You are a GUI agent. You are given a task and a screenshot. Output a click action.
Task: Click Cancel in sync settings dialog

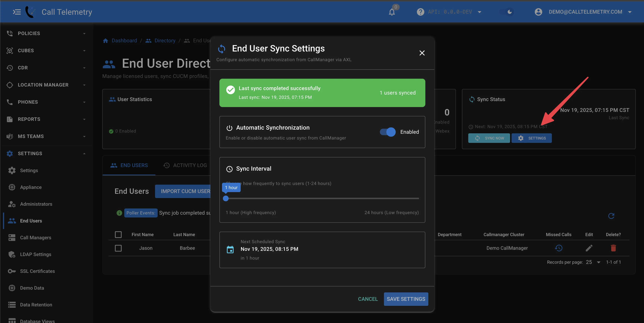[368, 299]
